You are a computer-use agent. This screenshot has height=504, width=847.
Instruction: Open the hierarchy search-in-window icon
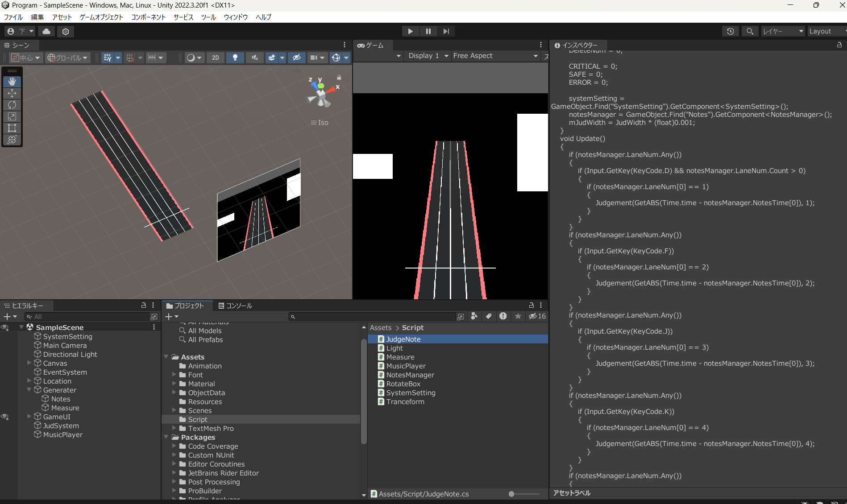[154, 317]
